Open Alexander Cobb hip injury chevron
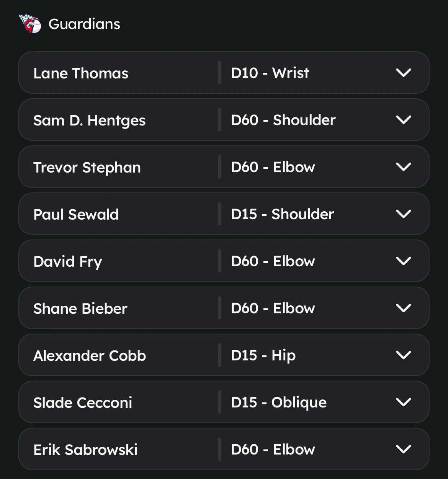 point(403,355)
